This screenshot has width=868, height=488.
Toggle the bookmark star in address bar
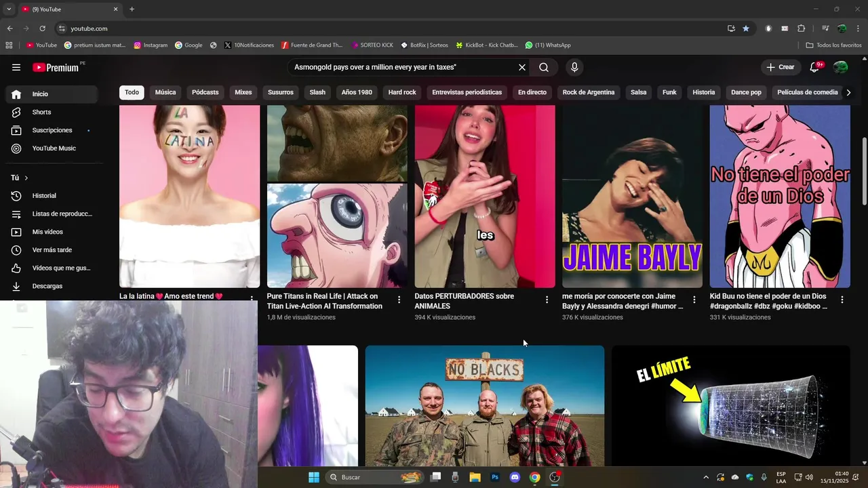pyautogui.click(x=746, y=28)
